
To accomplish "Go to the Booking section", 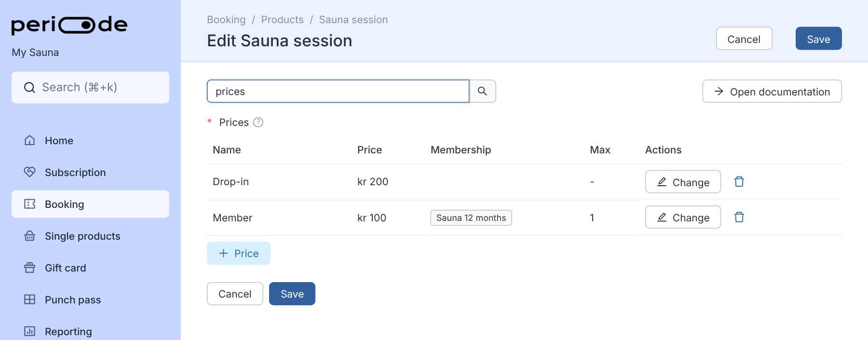I will [x=90, y=204].
